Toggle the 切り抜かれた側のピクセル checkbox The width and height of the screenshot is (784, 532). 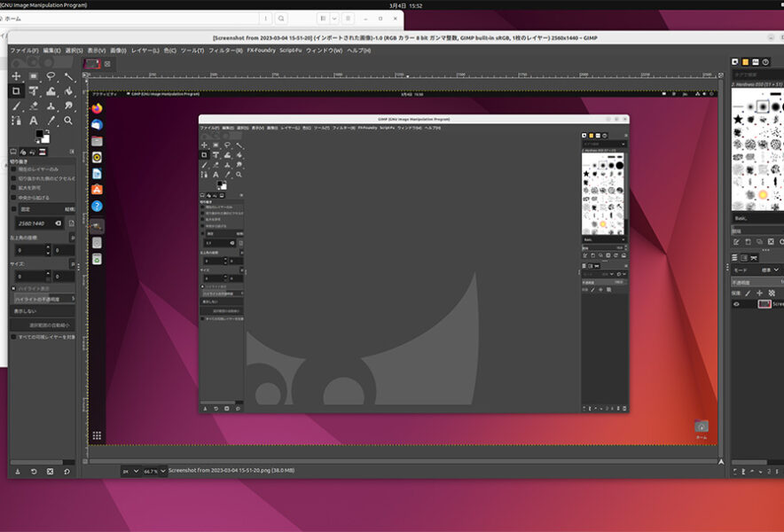[14, 178]
